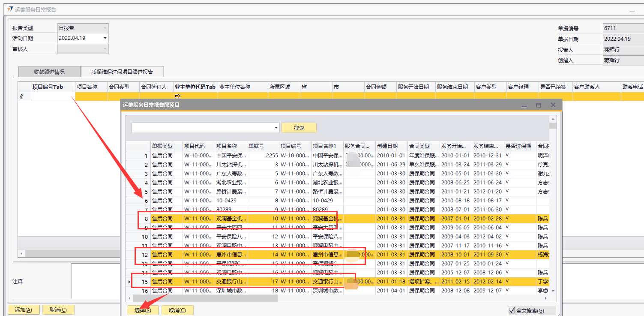Click the app logo beside 运维服务日常报告 title
This screenshot has width=644, height=316.
coord(10,9)
